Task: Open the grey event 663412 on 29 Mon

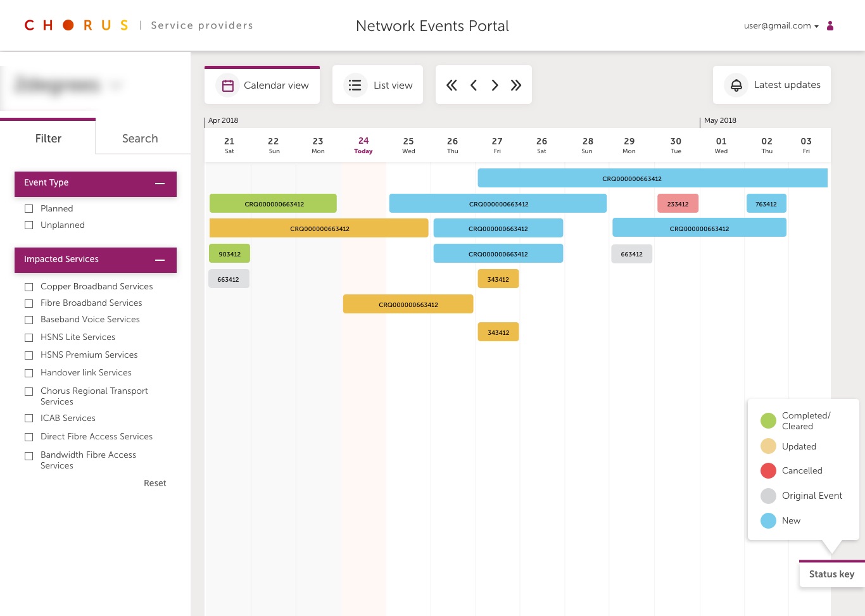Action: 631,254
